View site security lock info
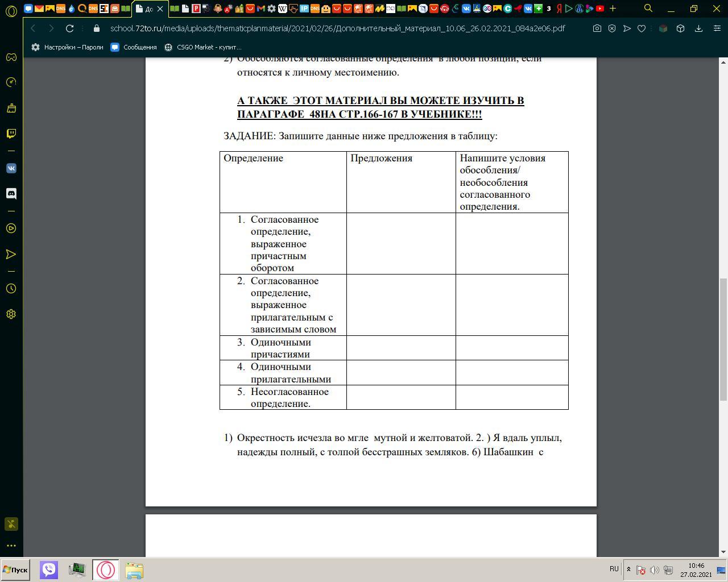728x582 pixels. [x=96, y=28]
